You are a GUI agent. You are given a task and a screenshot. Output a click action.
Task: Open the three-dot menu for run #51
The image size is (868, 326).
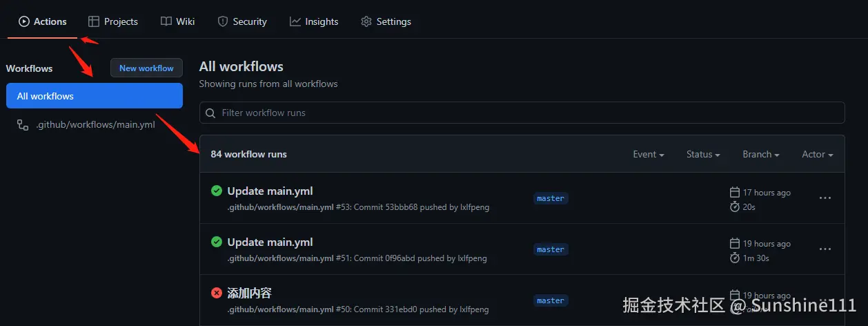[x=825, y=249]
